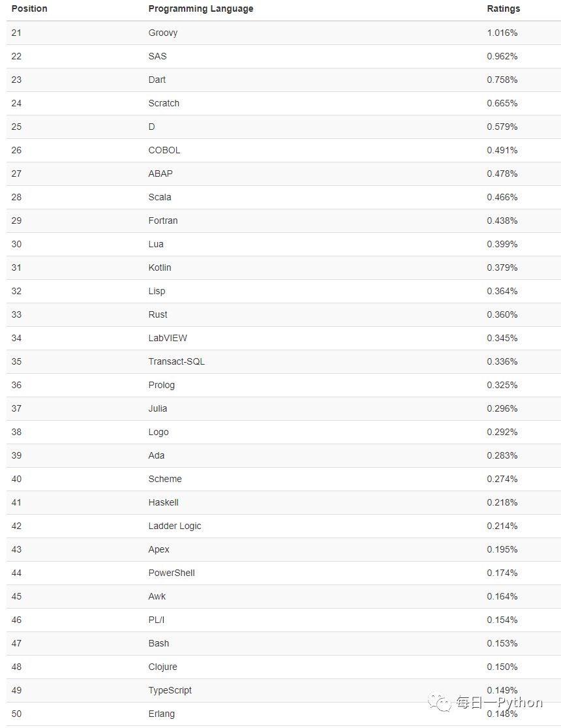Select the Rust language cell
Viewport: 561px width, 728px height.
tap(158, 315)
